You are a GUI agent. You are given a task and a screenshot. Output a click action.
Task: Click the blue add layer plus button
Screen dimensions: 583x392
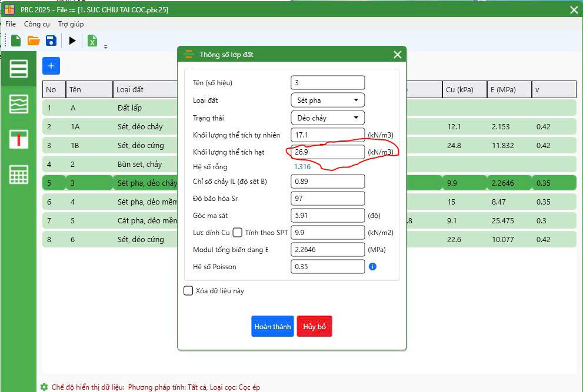51,66
